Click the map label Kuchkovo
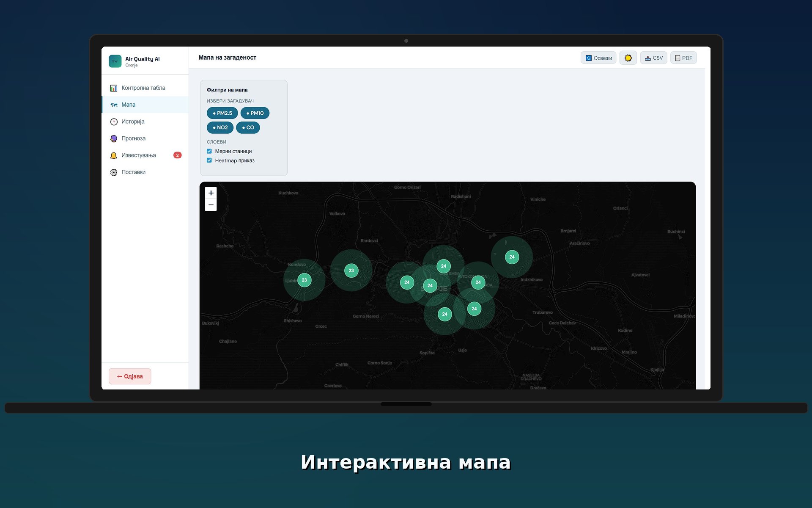 (x=288, y=193)
